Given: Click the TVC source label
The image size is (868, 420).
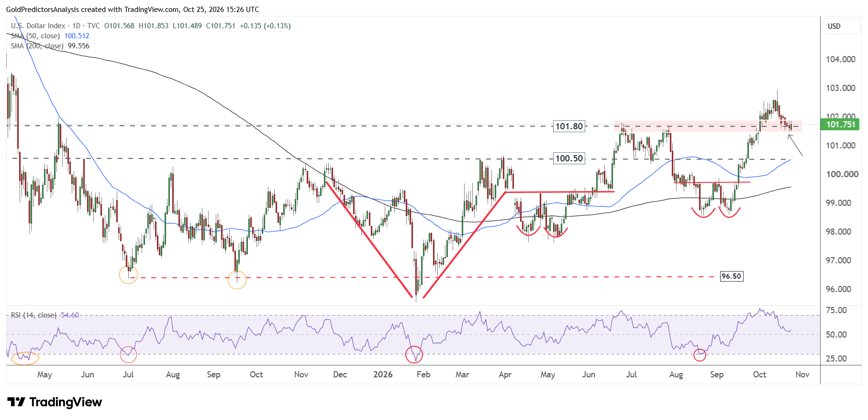Looking at the screenshot, I should 94,26.
